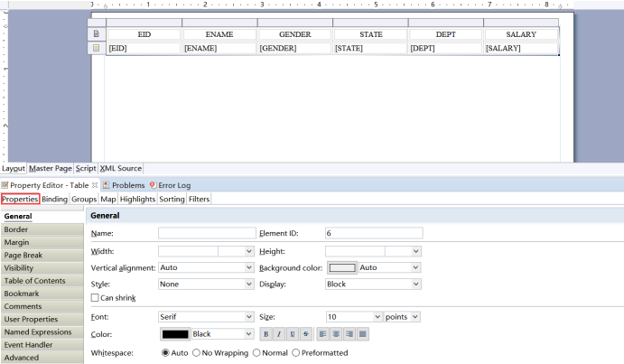Viewport: 624px width, 364px height.
Task: Select the Properties tab
Action: (x=20, y=199)
